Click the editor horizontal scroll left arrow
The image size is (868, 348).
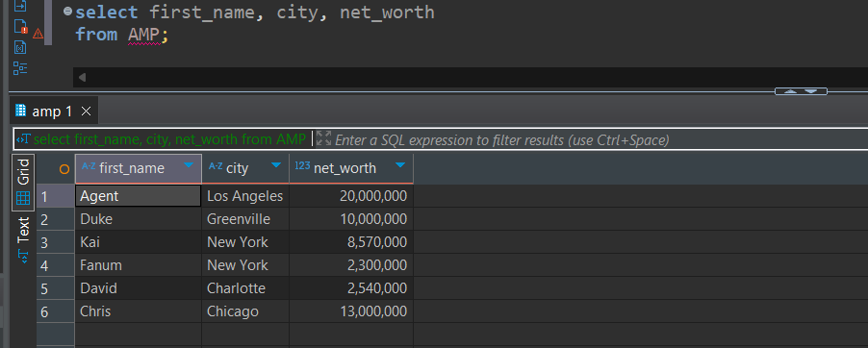82,78
